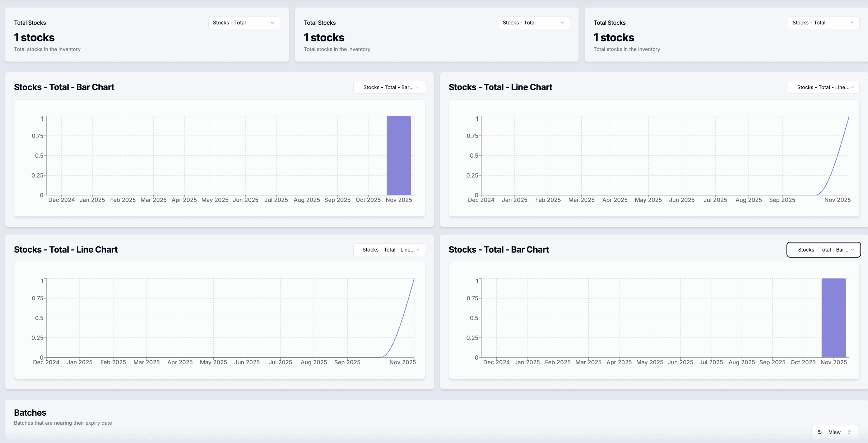The height and width of the screenshot is (443, 868).
Task: Click the View button in the Batches section
Action: [x=834, y=432]
